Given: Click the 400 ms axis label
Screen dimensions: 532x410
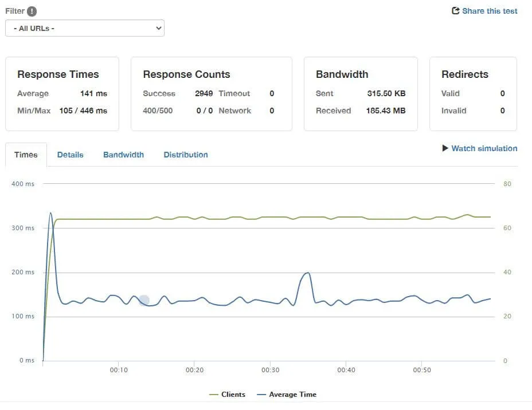Looking at the screenshot, I should click(23, 184).
